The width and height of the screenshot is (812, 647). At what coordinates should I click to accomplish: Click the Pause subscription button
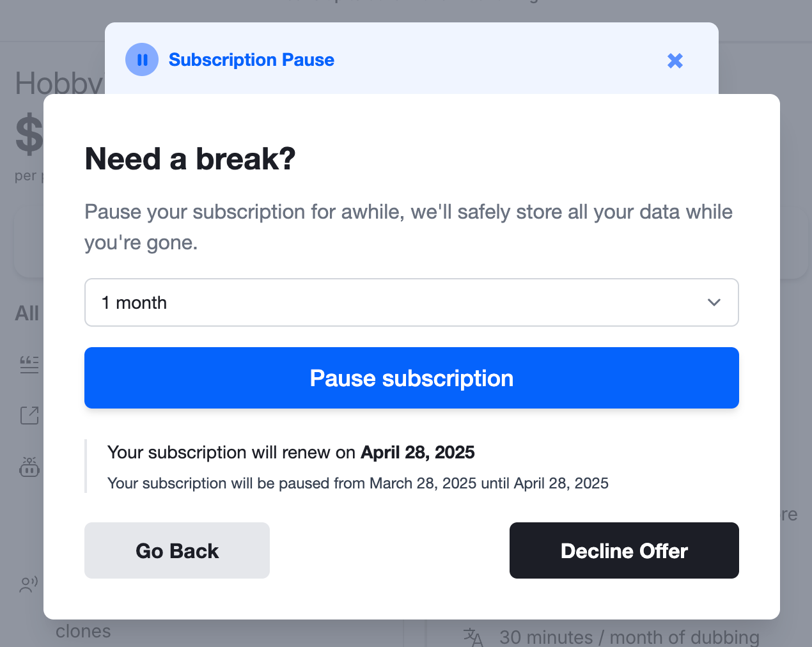coord(411,378)
